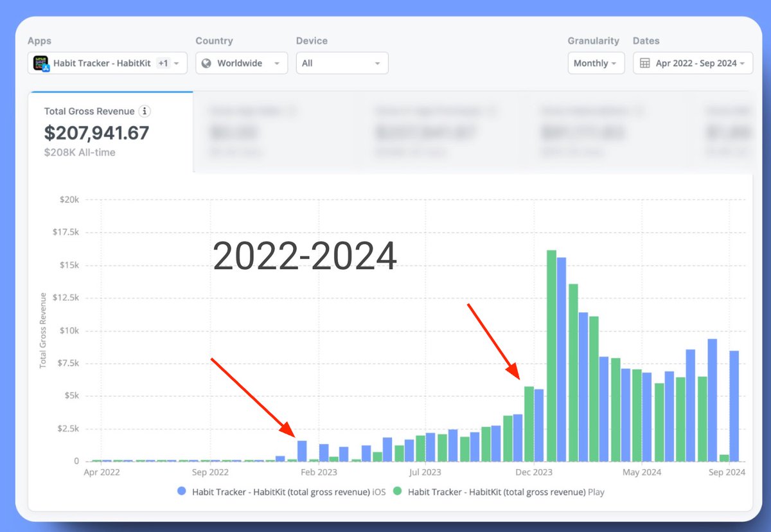771x532 pixels.
Task: Click the HabitKit app icon thumbnail
Action: [40, 63]
